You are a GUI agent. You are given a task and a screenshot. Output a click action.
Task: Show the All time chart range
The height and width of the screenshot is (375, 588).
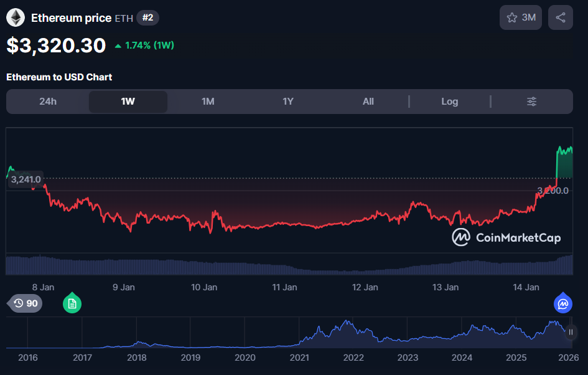point(368,102)
